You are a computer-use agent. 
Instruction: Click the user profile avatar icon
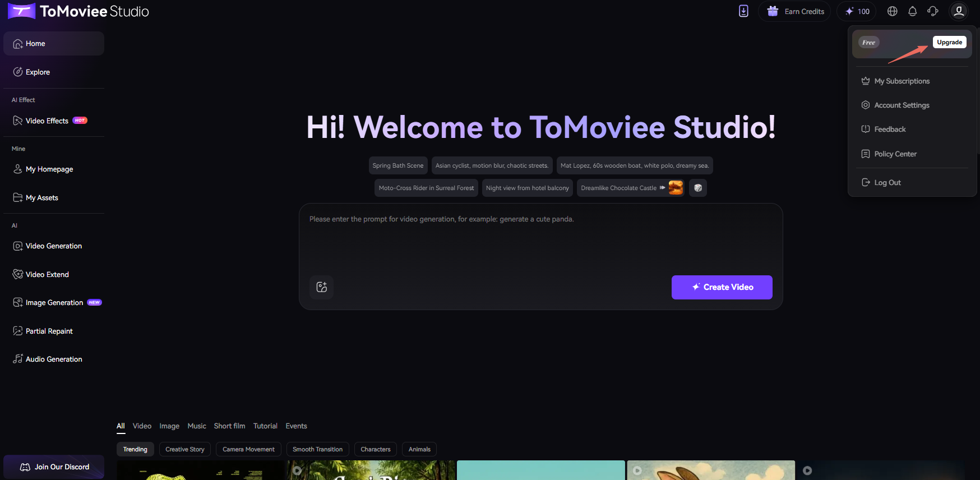coord(959,11)
